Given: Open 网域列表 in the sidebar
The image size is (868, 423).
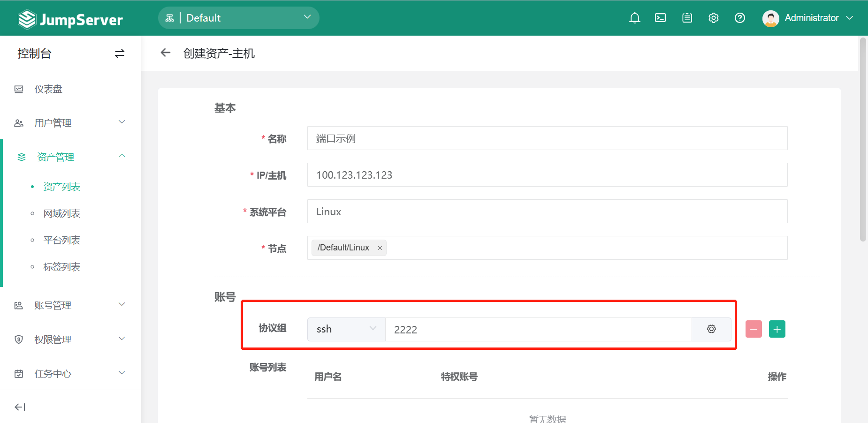Looking at the screenshot, I should click(x=61, y=213).
